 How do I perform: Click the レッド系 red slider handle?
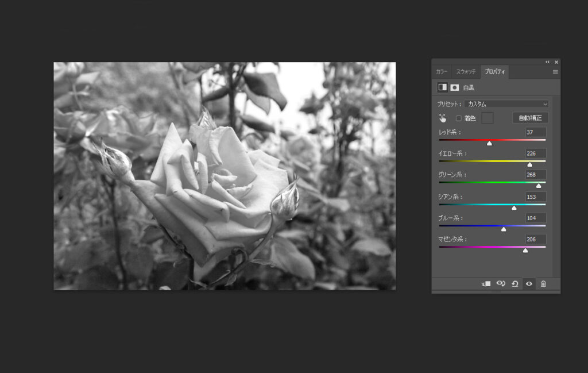(x=489, y=143)
